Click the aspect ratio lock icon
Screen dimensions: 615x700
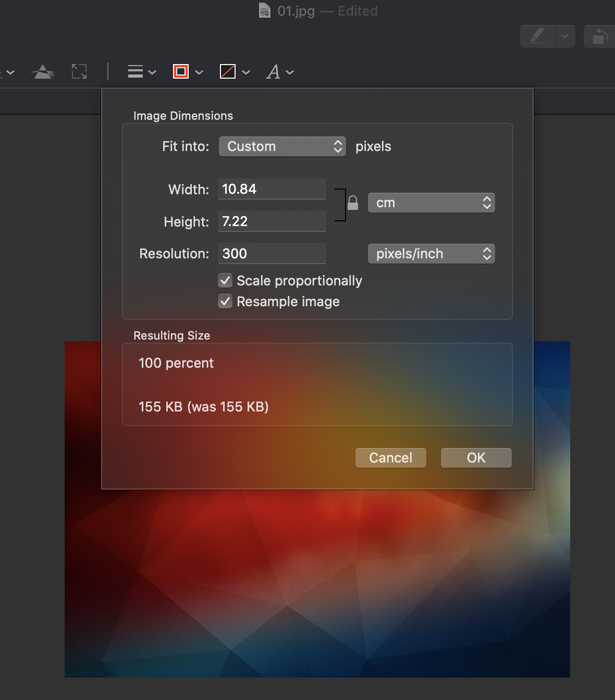[x=353, y=203]
